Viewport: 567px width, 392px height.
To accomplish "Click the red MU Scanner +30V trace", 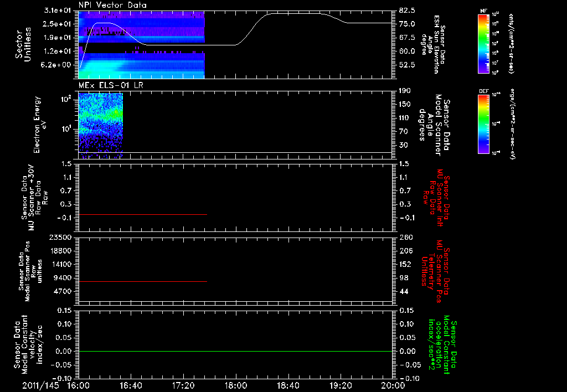I will [142, 214].
